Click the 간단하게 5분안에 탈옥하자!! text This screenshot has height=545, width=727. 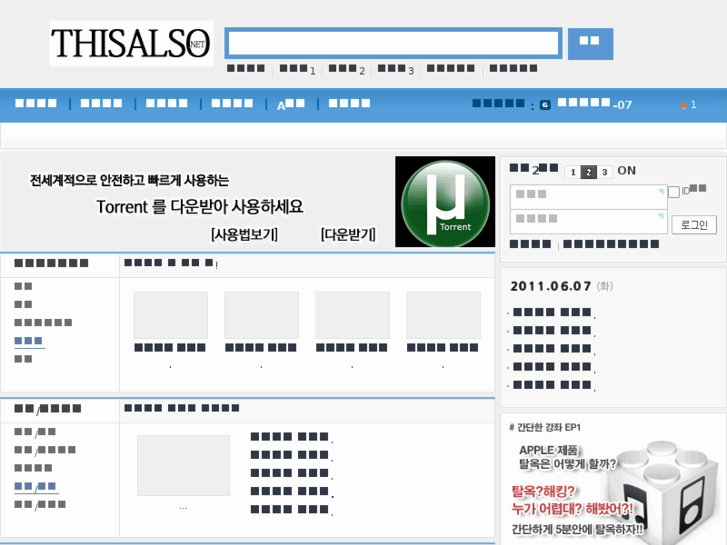point(577,529)
